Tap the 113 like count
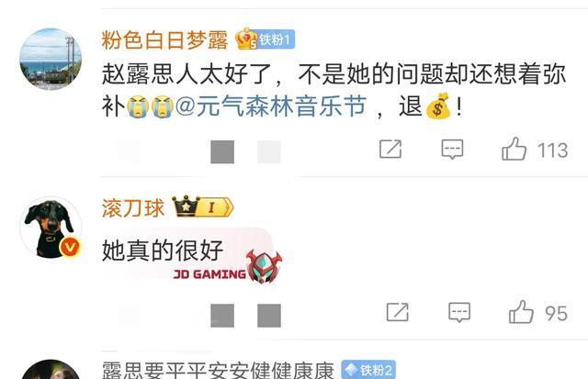This screenshot has width=588, height=379. coord(553,150)
